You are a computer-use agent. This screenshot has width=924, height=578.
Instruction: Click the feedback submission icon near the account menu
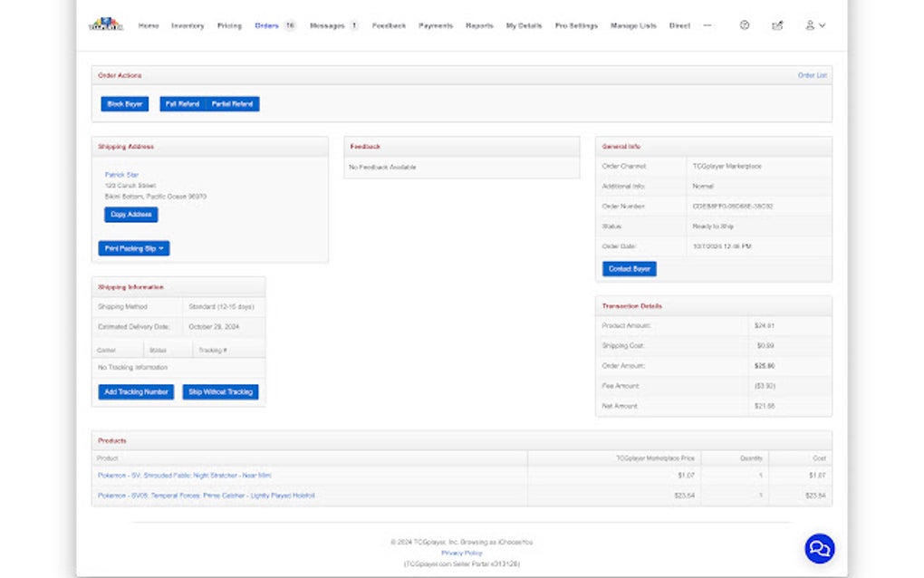[x=777, y=25]
